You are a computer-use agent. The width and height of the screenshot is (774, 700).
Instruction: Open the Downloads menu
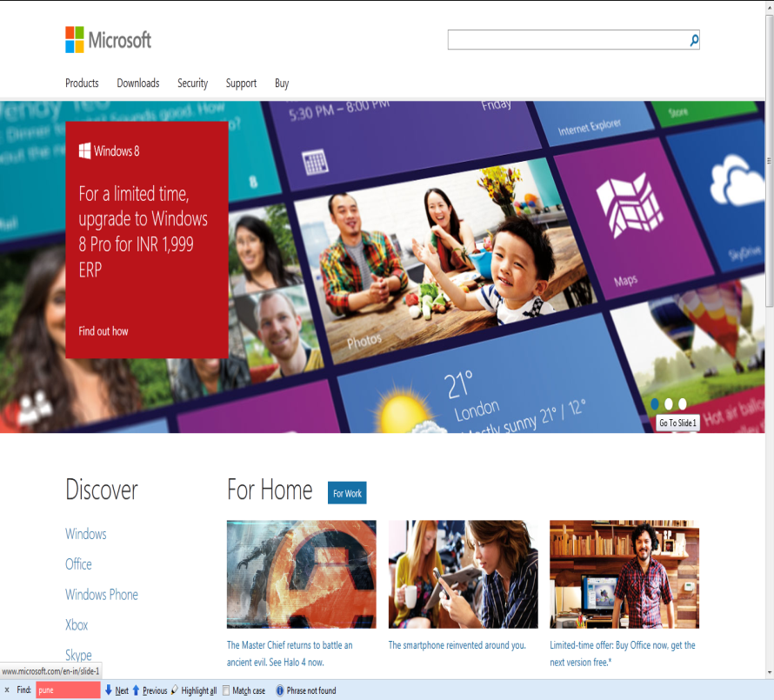pyautogui.click(x=137, y=83)
